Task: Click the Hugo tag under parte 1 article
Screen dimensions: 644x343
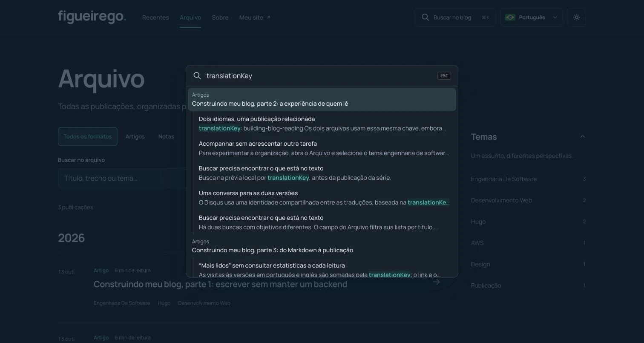Action: [x=164, y=303]
